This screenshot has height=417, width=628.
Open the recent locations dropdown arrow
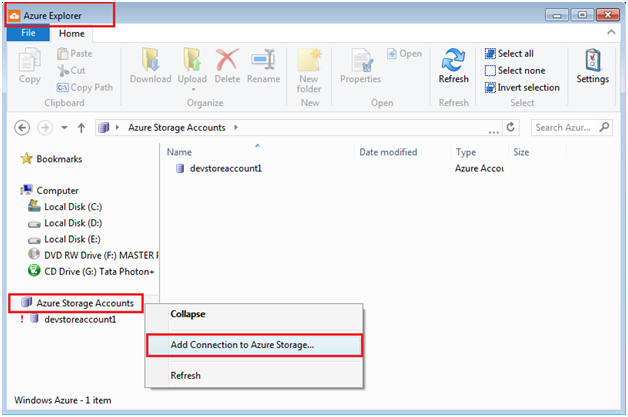[x=64, y=128]
